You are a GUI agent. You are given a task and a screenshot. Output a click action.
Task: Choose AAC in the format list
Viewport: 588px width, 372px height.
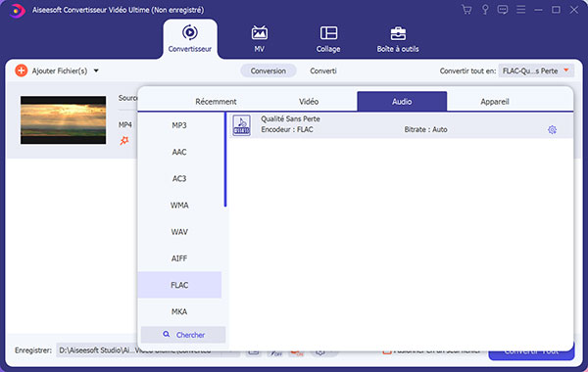[179, 152]
